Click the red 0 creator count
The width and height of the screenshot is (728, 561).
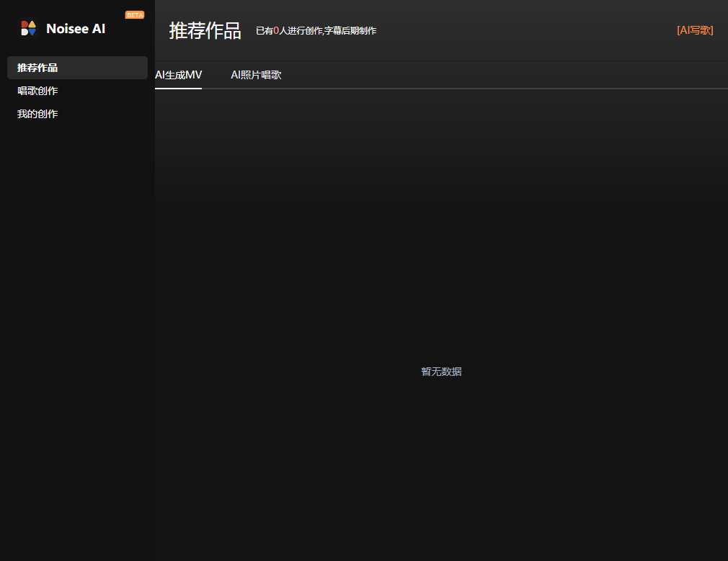click(276, 31)
